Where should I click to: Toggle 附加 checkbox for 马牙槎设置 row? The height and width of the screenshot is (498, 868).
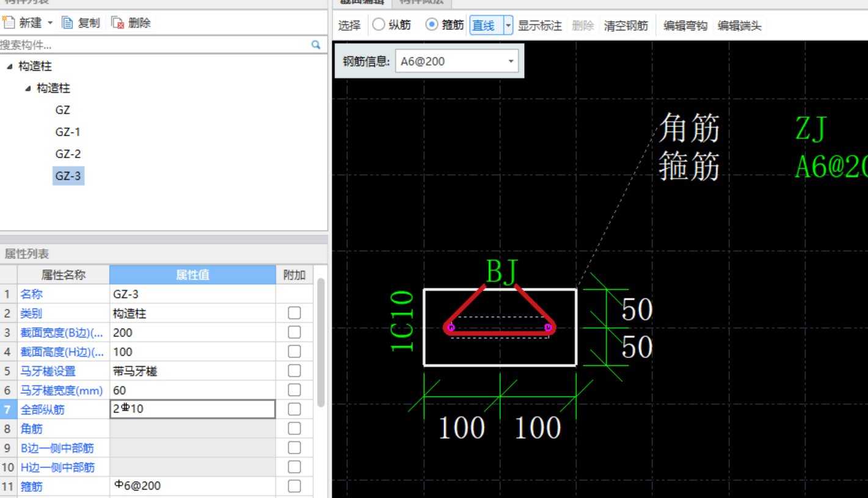click(294, 370)
